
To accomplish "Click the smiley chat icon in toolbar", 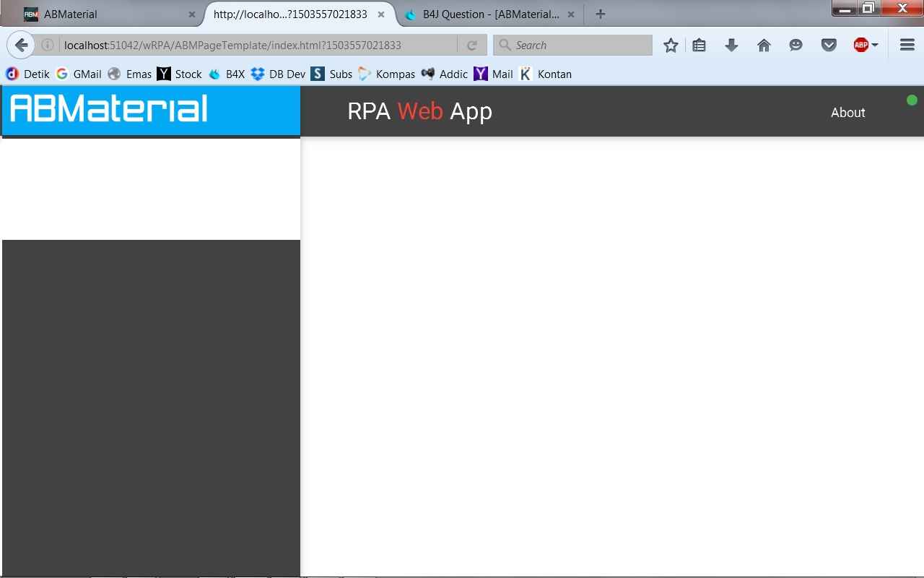I will tap(796, 45).
